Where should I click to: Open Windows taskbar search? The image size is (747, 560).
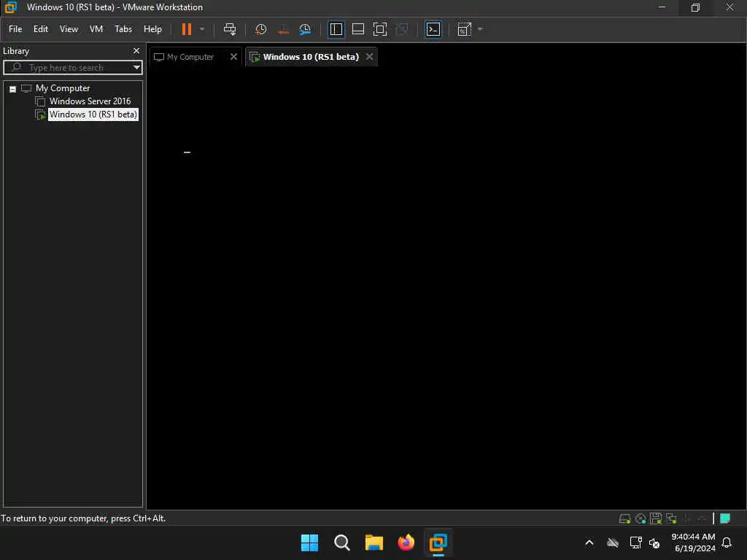coord(341,542)
